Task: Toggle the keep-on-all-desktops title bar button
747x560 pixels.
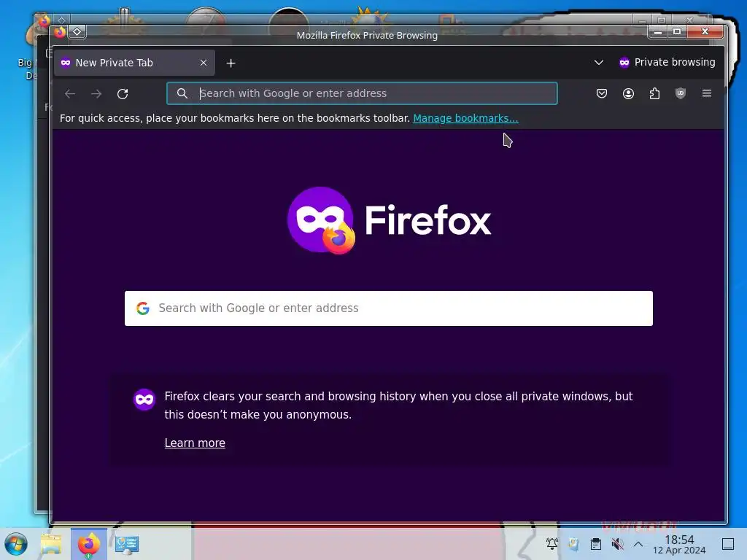Action: click(x=77, y=32)
